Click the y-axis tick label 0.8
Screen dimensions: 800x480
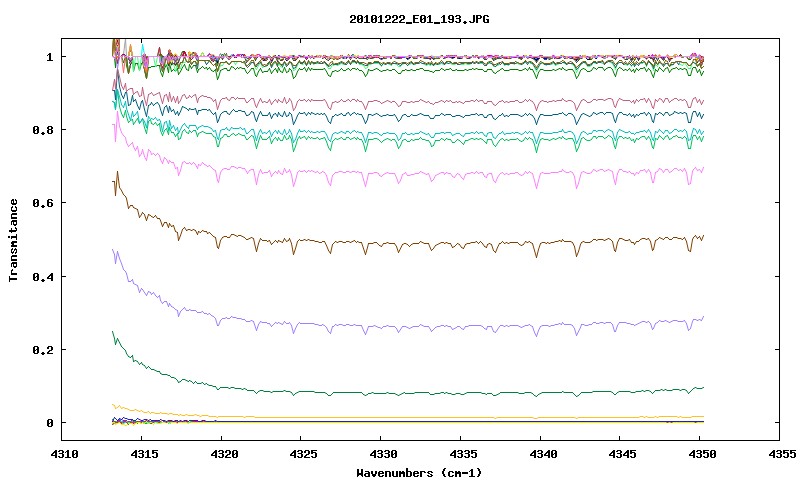coord(43,130)
